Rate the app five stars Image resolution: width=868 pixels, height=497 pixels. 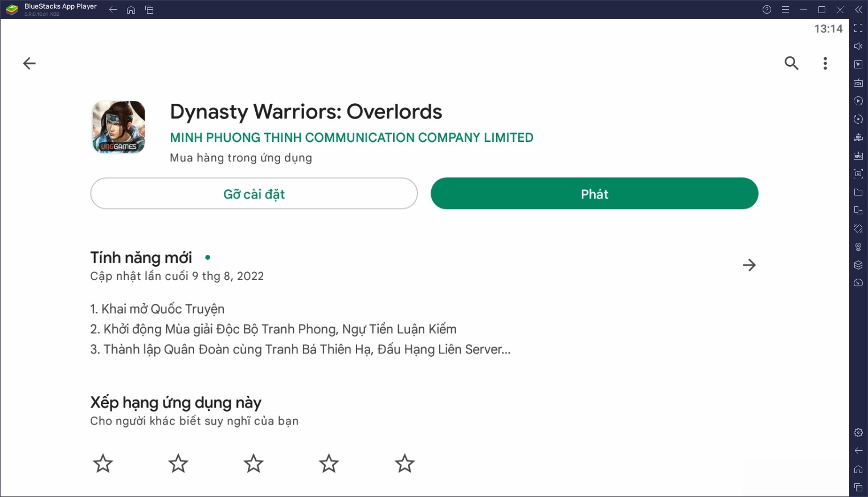click(x=404, y=463)
